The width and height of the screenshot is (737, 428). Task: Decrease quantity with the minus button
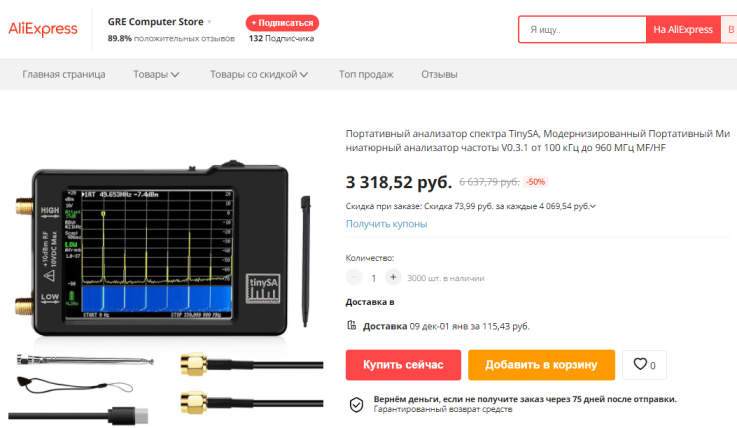click(354, 277)
